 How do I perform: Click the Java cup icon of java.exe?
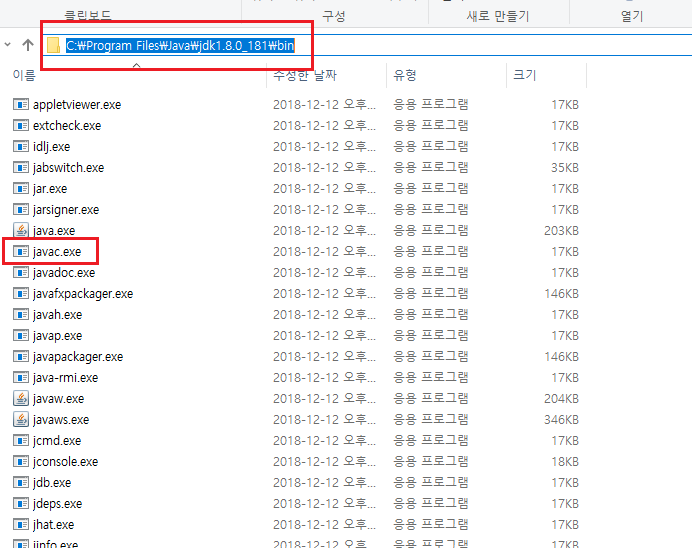tap(21, 230)
